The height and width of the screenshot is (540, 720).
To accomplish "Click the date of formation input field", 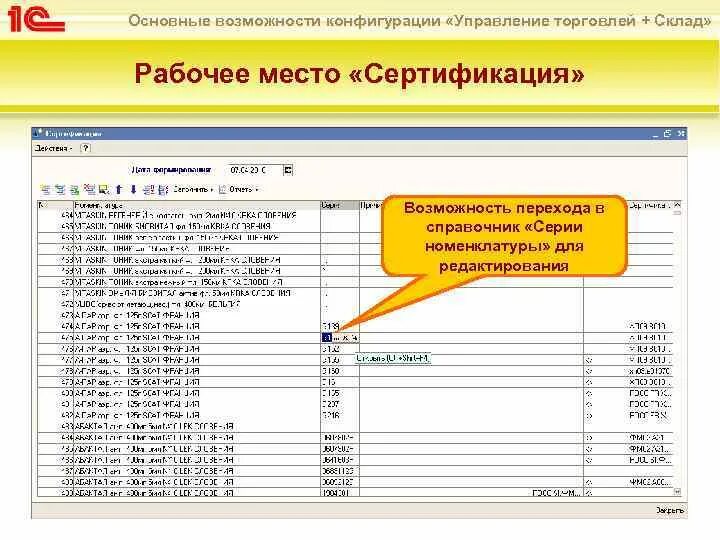I will [x=255, y=170].
